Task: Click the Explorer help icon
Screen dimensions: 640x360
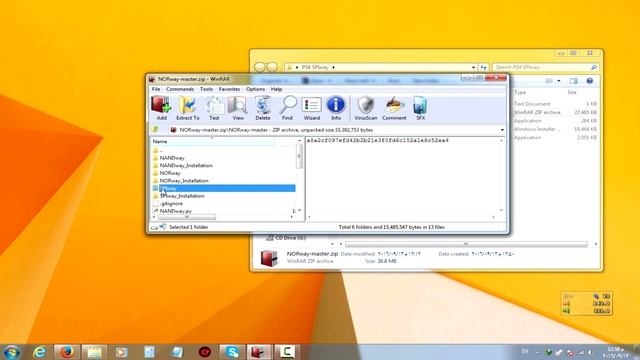Action: coord(589,81)
